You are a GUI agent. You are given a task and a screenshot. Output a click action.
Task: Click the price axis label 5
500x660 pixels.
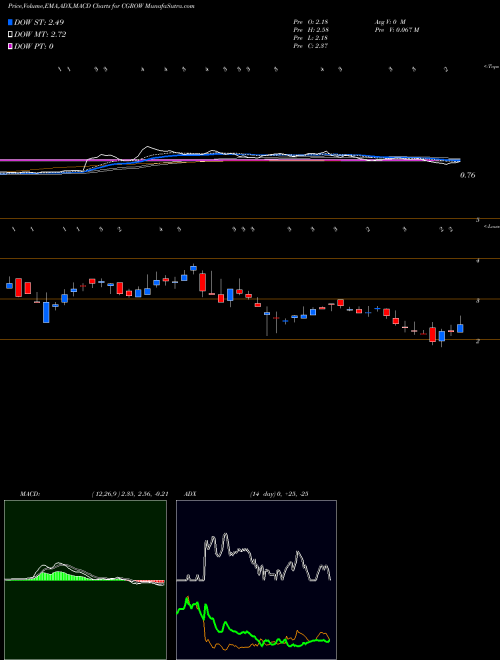(478, 220)
